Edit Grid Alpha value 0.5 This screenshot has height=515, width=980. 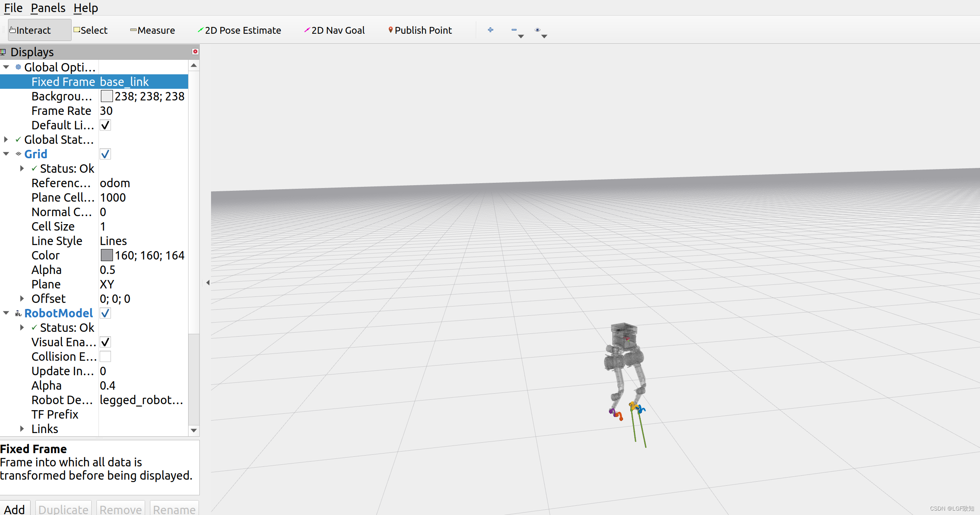(x=144, y=270)
